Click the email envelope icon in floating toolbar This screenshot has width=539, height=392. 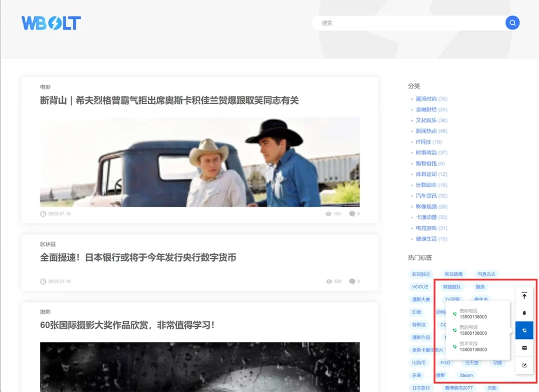(x=524, y=348)
